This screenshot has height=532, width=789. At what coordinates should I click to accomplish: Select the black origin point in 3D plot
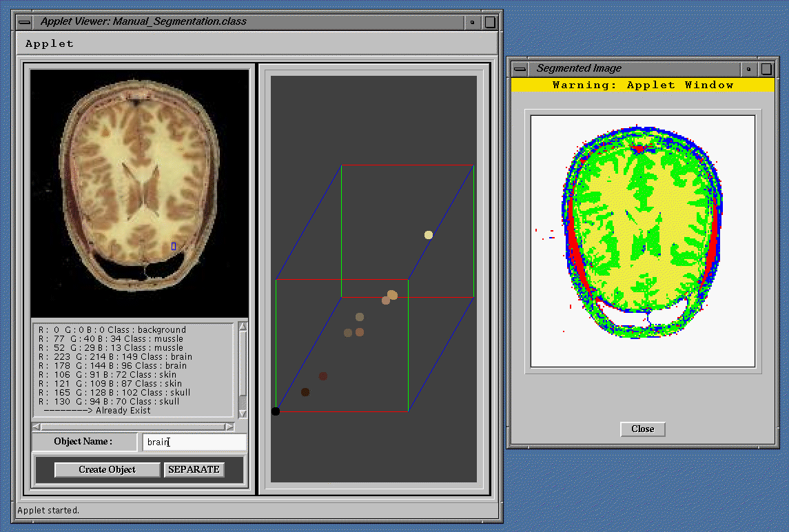[276, 411]
